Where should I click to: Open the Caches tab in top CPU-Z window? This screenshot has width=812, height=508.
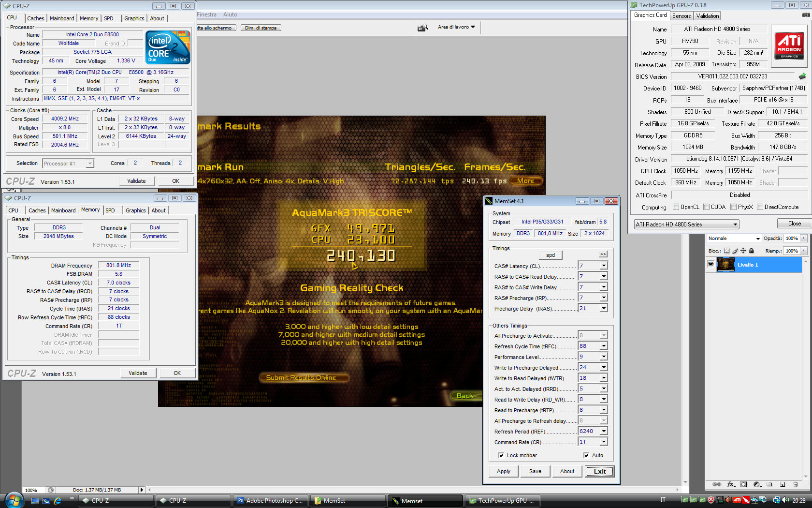tap(36, 18)
